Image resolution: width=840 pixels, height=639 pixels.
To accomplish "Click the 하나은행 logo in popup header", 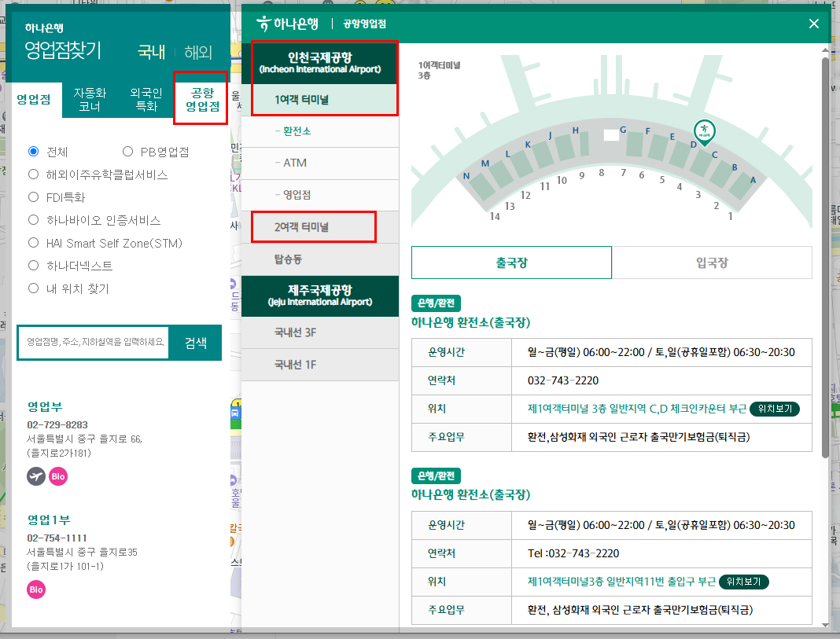I will pos(287,24).
